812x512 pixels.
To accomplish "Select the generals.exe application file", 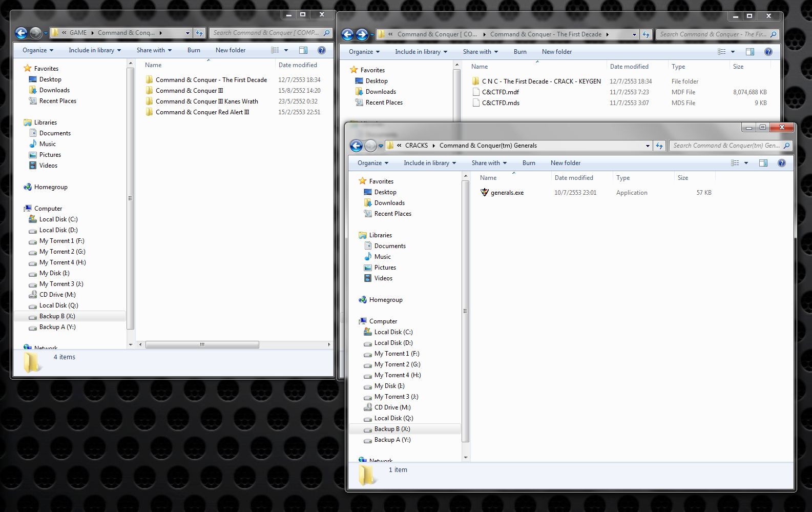I will click(502, 193).
